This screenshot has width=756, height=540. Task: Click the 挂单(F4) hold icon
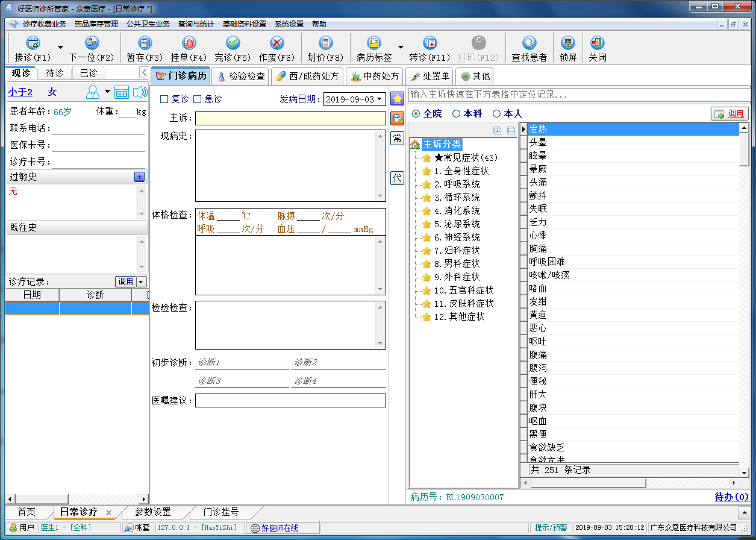point(189,43)
